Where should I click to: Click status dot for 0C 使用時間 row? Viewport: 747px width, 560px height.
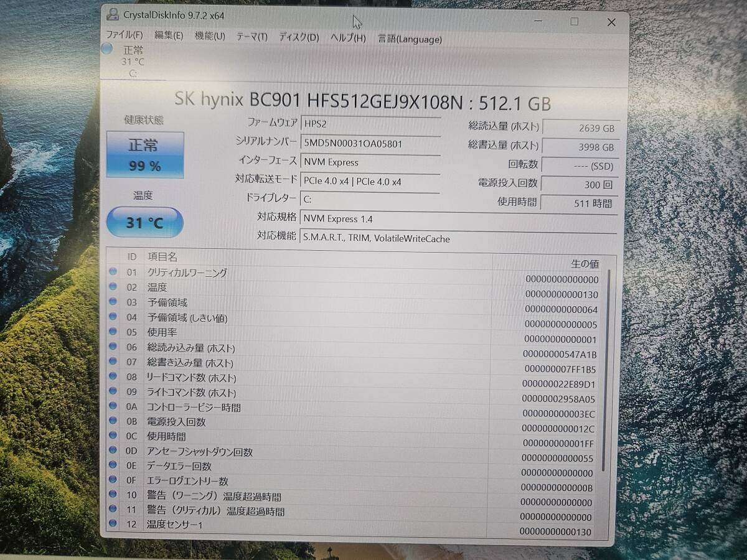113,435
